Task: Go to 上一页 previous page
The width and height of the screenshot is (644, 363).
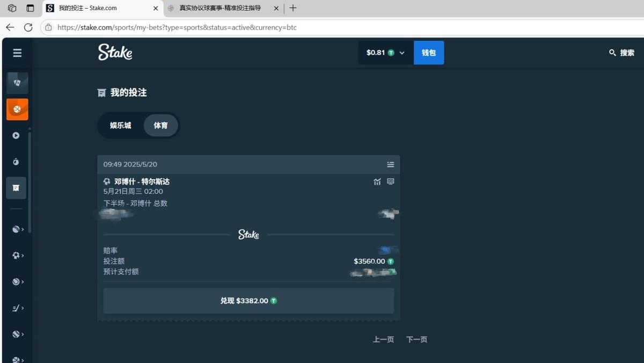Action: click(383, 339)
